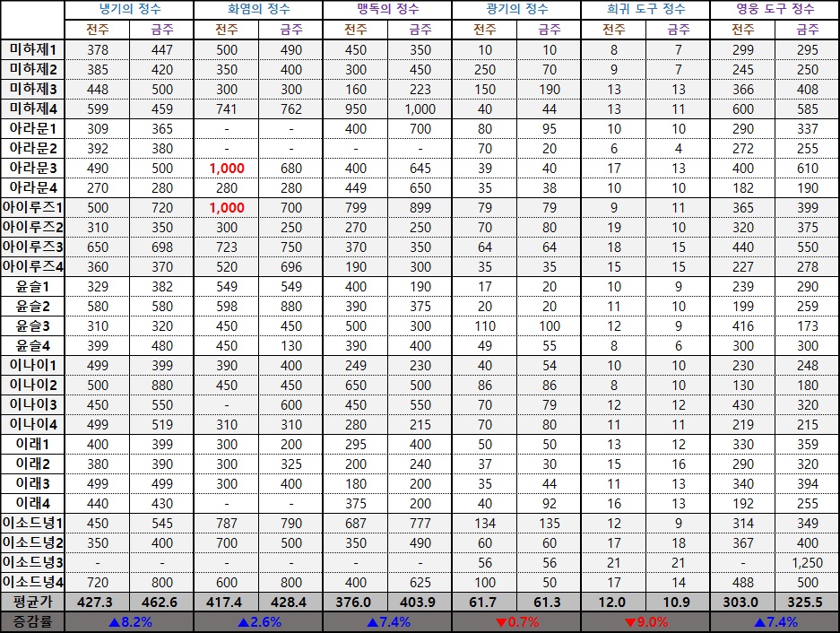The image size is (840, 633).
Task: Select the 이소드닝3 row label
Action: [33, 562]
